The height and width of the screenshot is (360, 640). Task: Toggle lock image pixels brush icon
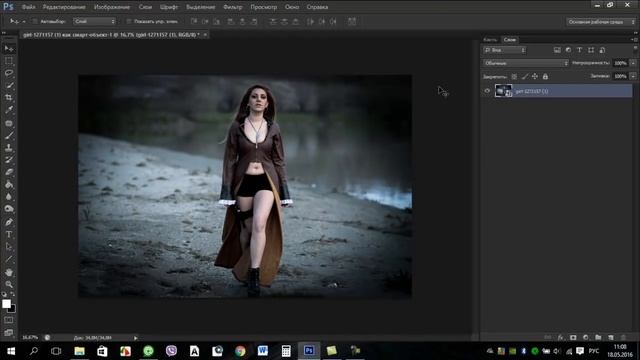[x=524, y=76]
